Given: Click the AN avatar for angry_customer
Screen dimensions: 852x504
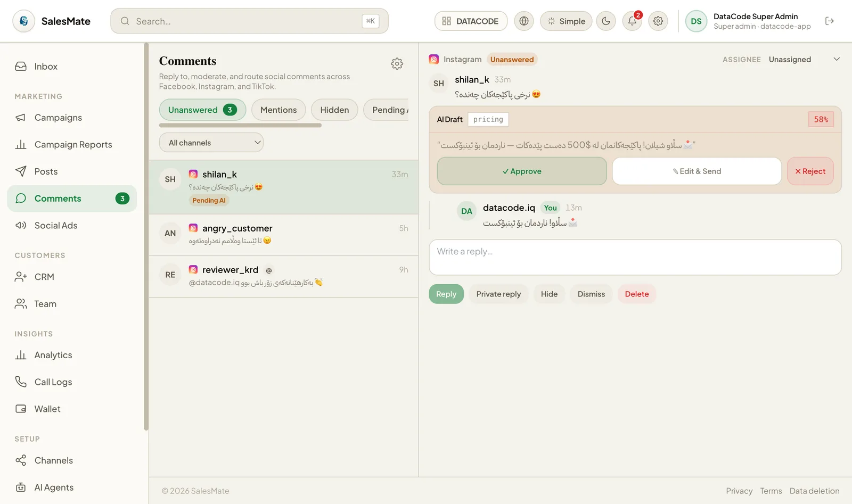Looking at the screenshot, I should [170, 233].
